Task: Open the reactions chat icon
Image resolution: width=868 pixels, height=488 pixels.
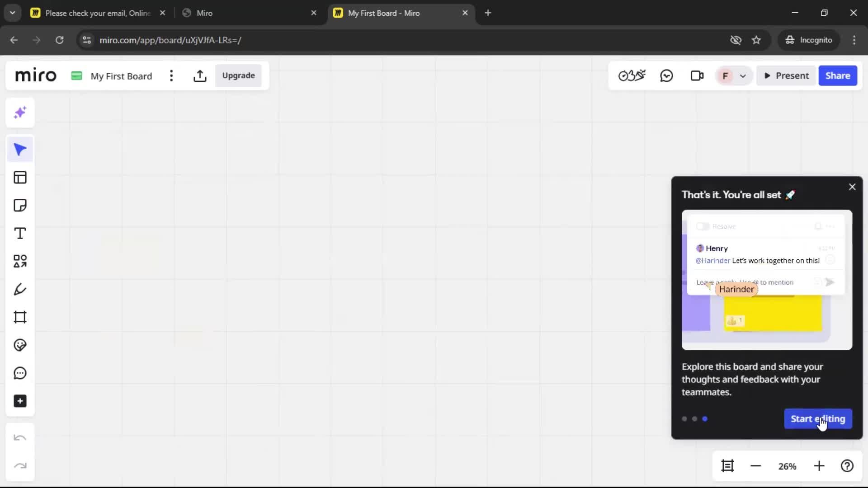Action: point(666,75)
